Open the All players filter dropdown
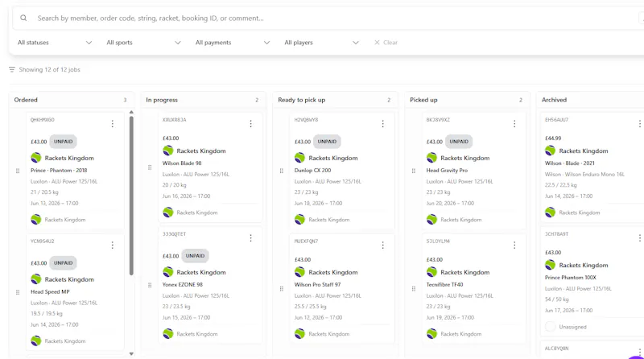 (x=321, y=43)
